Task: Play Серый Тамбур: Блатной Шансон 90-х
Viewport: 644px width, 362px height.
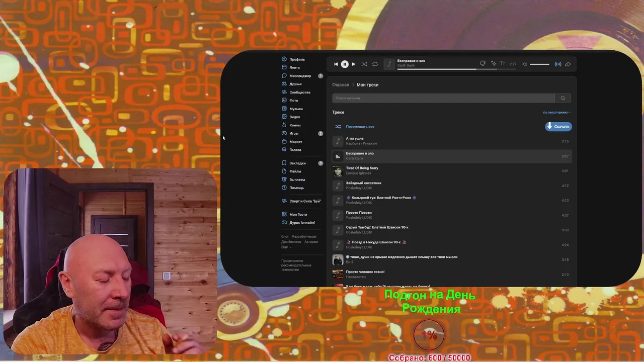Action: [x=452, y=230]
